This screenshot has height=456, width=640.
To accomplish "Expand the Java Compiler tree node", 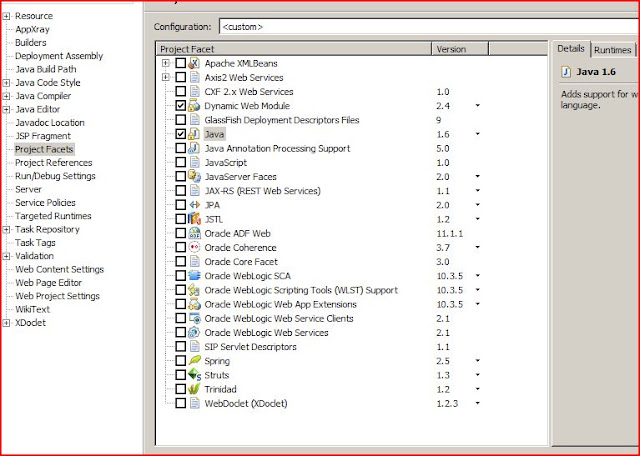I will click(x=6, y=96).
